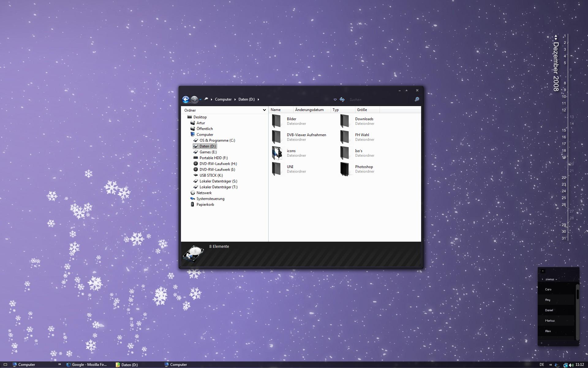Expand hidden tray icons chevron
Viewport: 588px width, 368px height.
coord(551,365)
